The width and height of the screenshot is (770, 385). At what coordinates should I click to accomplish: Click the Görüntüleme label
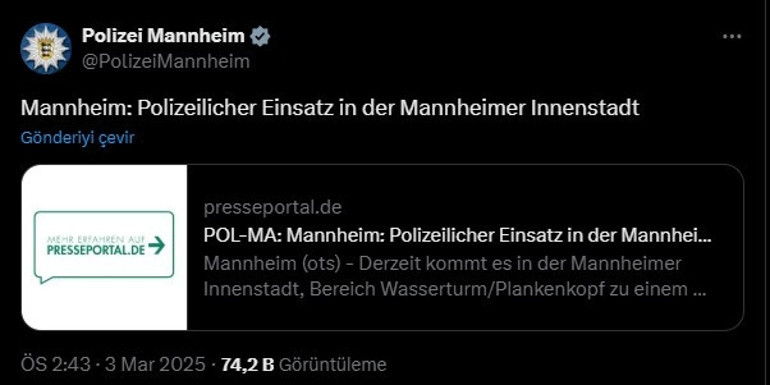coord(332,364)
